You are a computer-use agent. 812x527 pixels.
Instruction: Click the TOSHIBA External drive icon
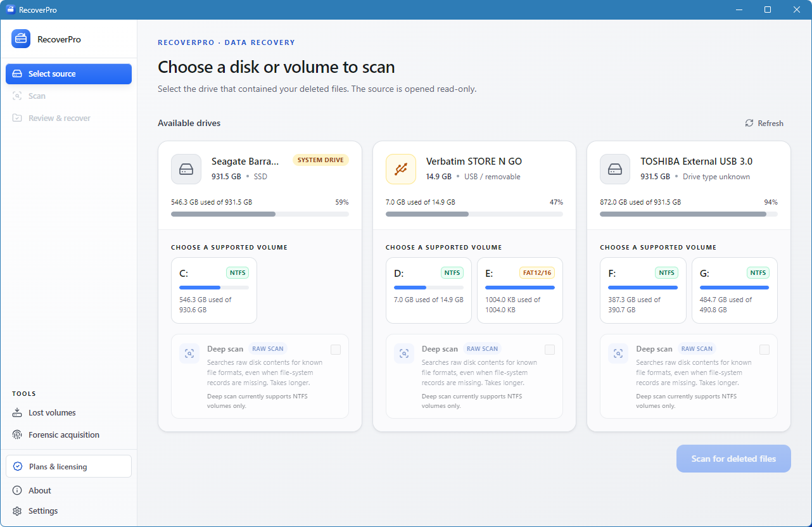coord(615,169)
